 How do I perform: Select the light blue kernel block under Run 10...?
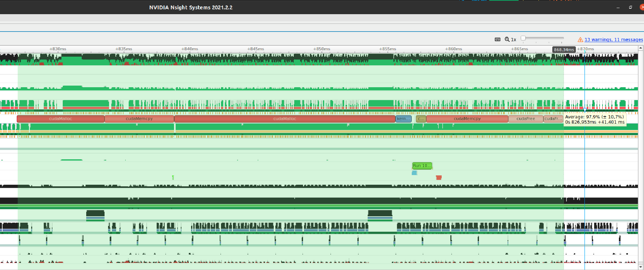point(414,173)
